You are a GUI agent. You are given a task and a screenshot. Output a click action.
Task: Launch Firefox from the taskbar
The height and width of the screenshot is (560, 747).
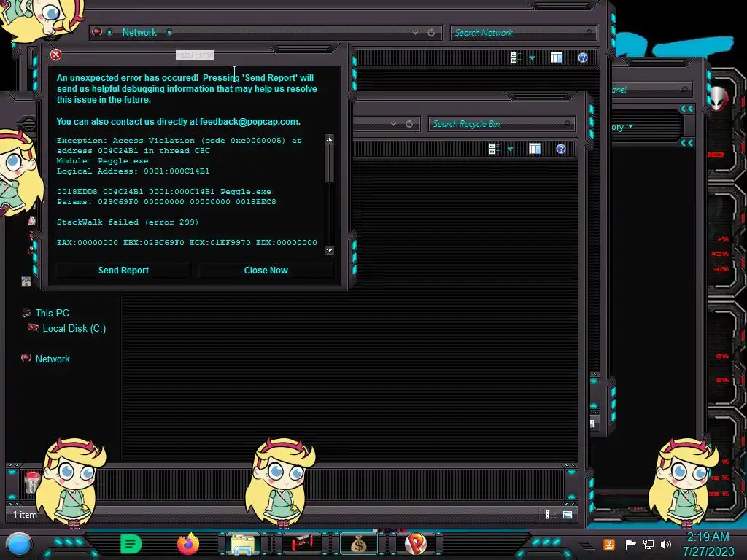pos(188,544)
